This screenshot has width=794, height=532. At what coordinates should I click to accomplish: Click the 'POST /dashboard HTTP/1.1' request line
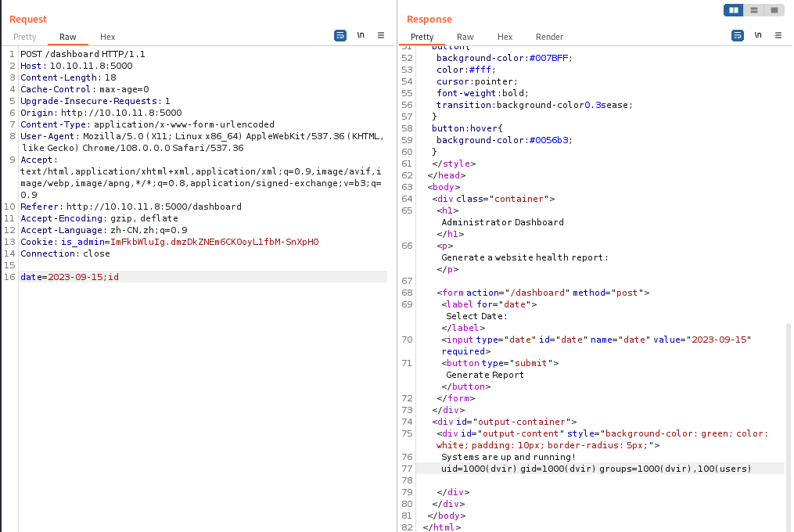[x=83, y=54]
